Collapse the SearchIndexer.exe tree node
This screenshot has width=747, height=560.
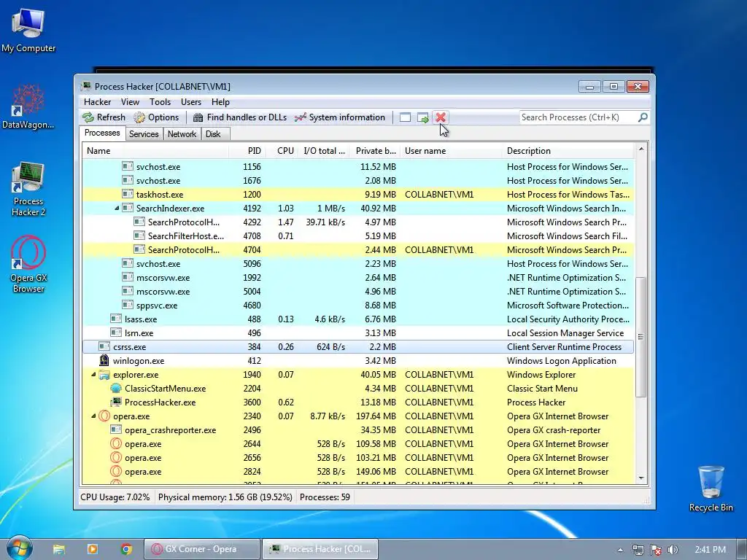coord(117,208)
